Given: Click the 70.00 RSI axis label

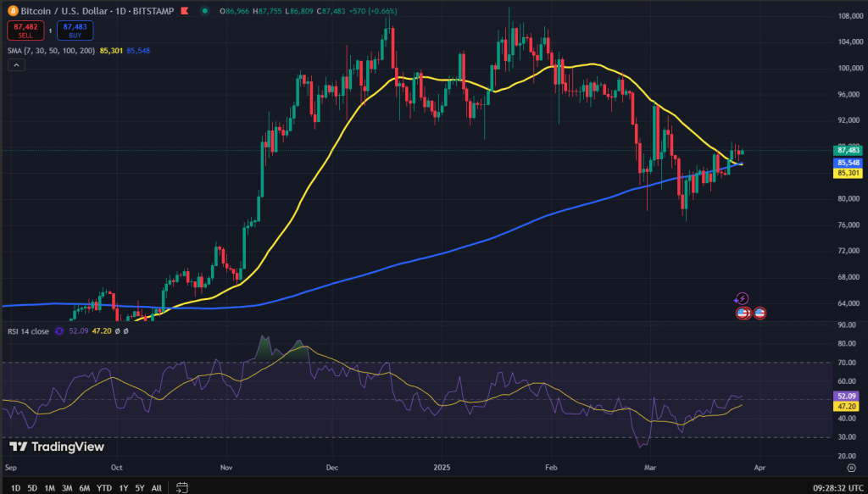Looking at the screenshot, I should tap(848, 363).
